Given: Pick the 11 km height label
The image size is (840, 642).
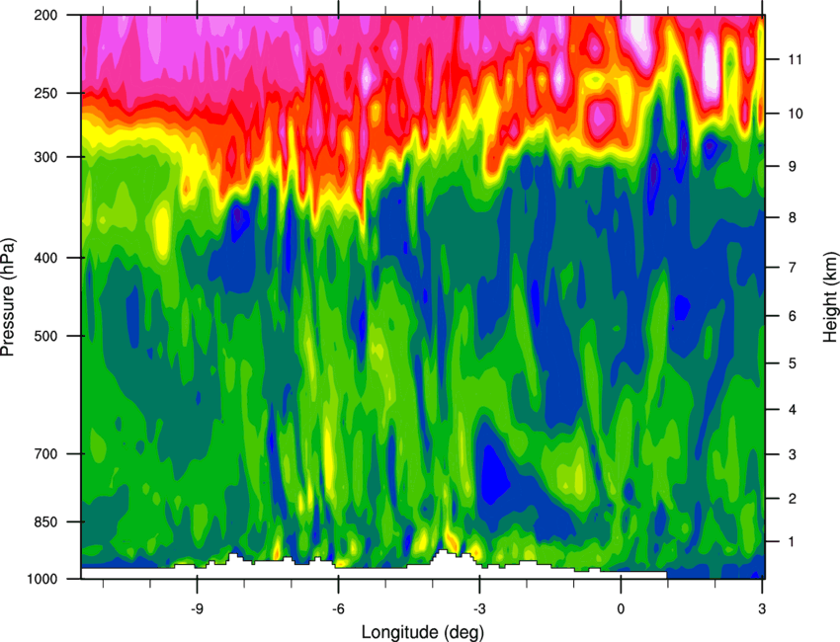Looking at the screenshot, I should [x=796, y=59].
